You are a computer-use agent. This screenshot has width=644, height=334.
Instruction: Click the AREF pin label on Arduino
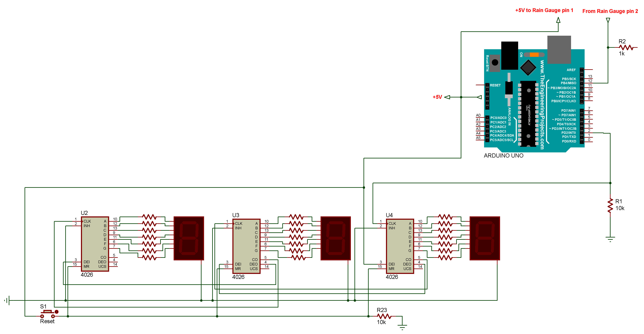tap(571, 70)
